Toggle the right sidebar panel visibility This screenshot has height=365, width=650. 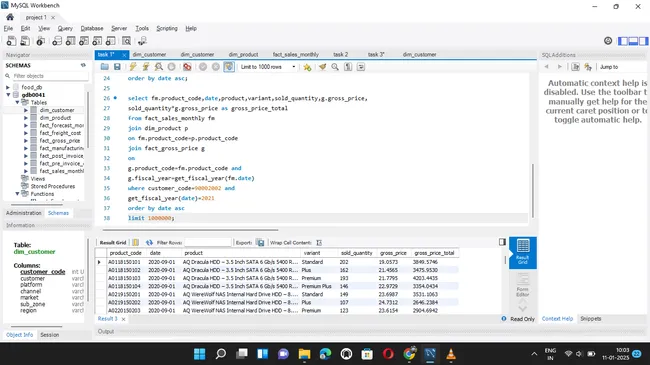click(x=643, y=41)
